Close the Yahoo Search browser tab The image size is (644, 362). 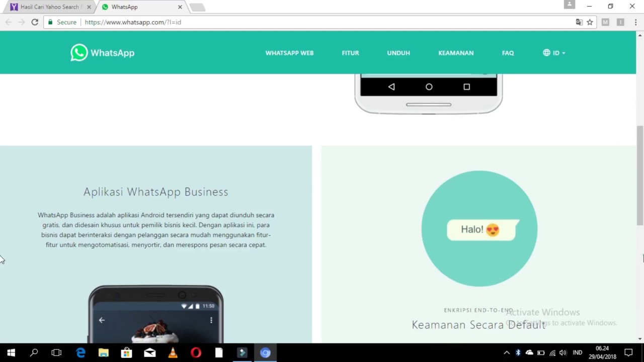[89, 7]
